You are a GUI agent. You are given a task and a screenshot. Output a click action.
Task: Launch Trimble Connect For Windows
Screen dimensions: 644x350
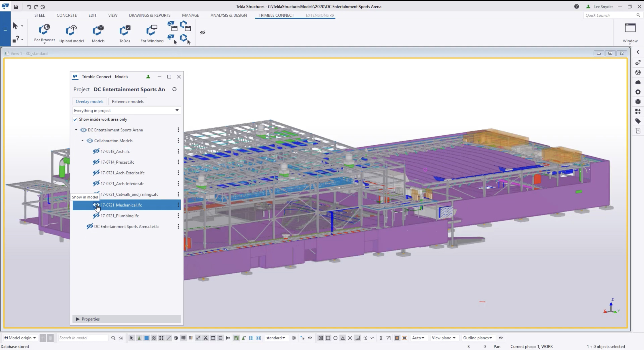(152, 33)
